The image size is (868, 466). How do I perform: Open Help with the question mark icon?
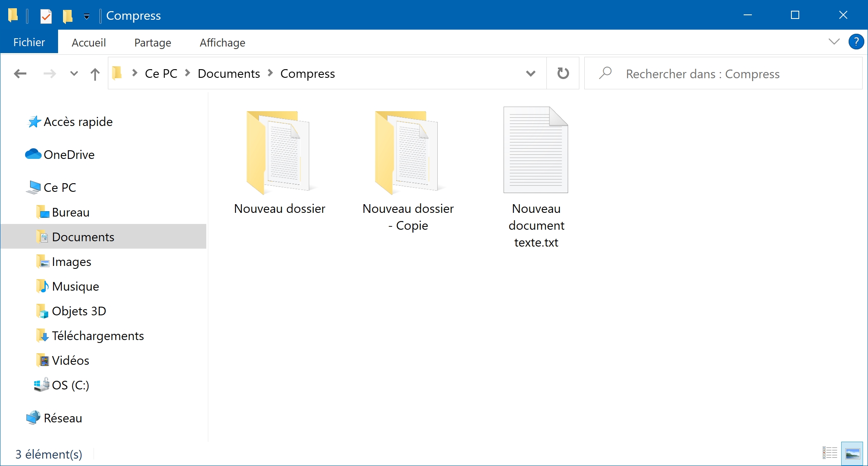click(x=856, y=42)
